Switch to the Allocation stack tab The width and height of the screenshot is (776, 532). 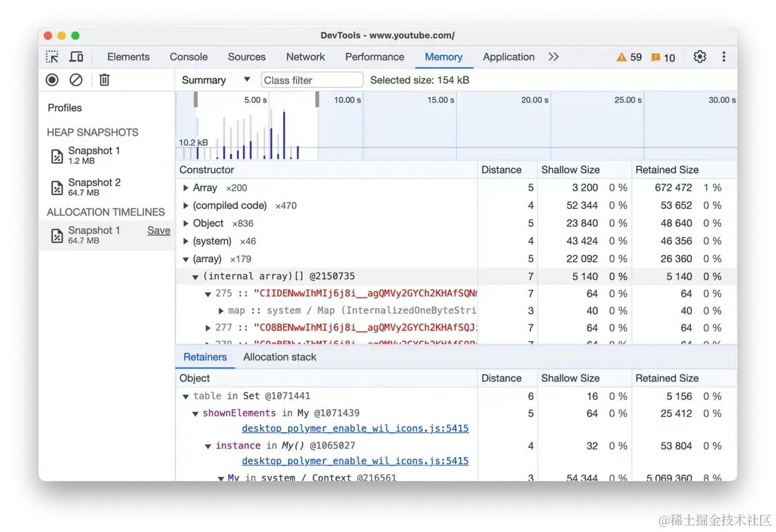(280, 357)
